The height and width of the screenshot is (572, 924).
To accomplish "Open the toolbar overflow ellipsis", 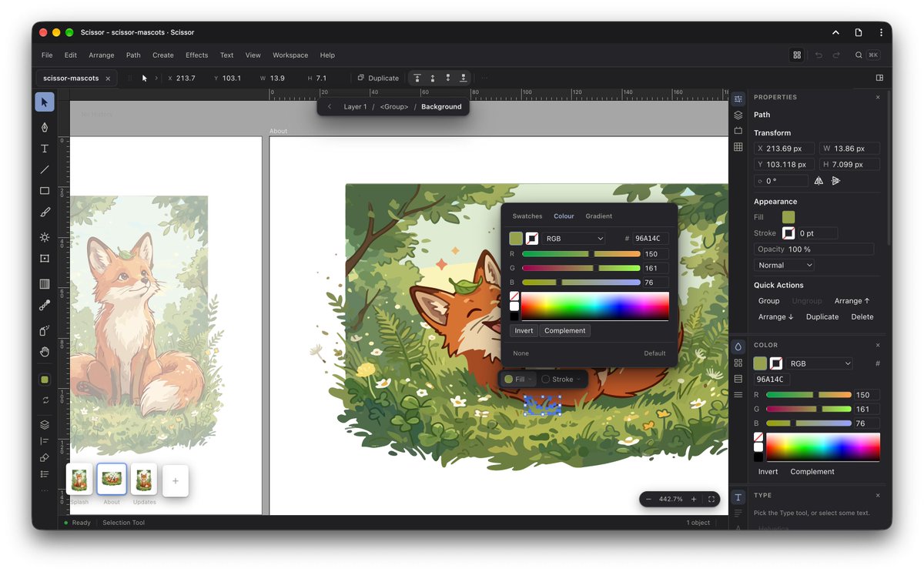I will [x=484, y=78].
